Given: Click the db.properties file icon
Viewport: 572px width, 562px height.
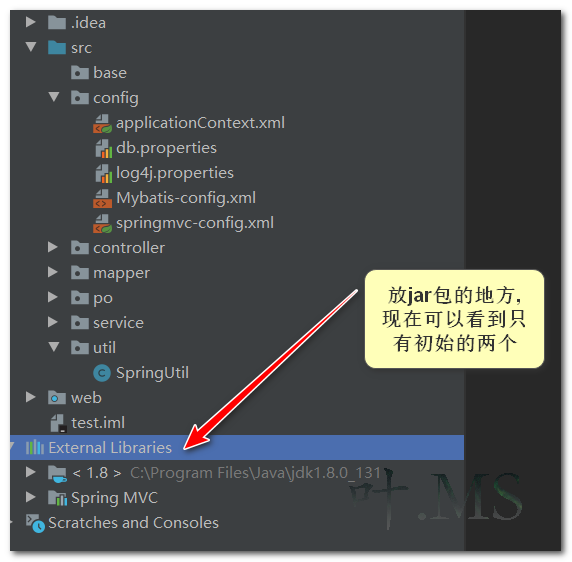Looking at the screenshot, I should click(103, 148).
